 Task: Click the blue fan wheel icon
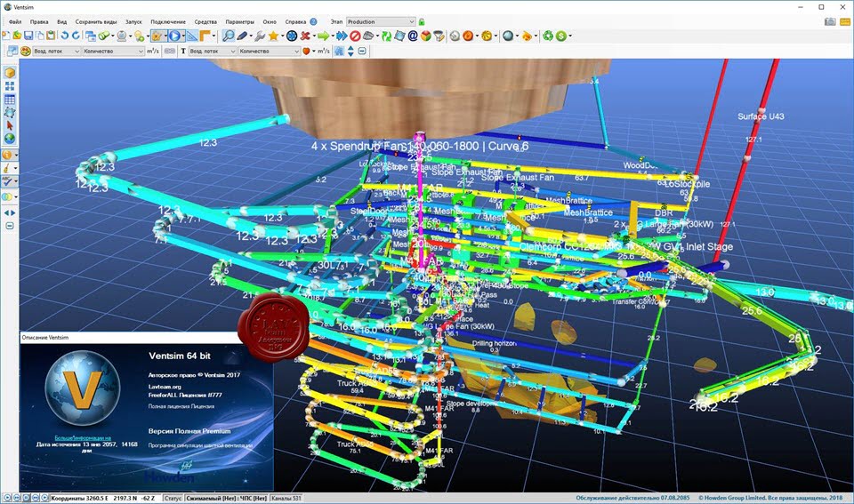coord(292,36)
